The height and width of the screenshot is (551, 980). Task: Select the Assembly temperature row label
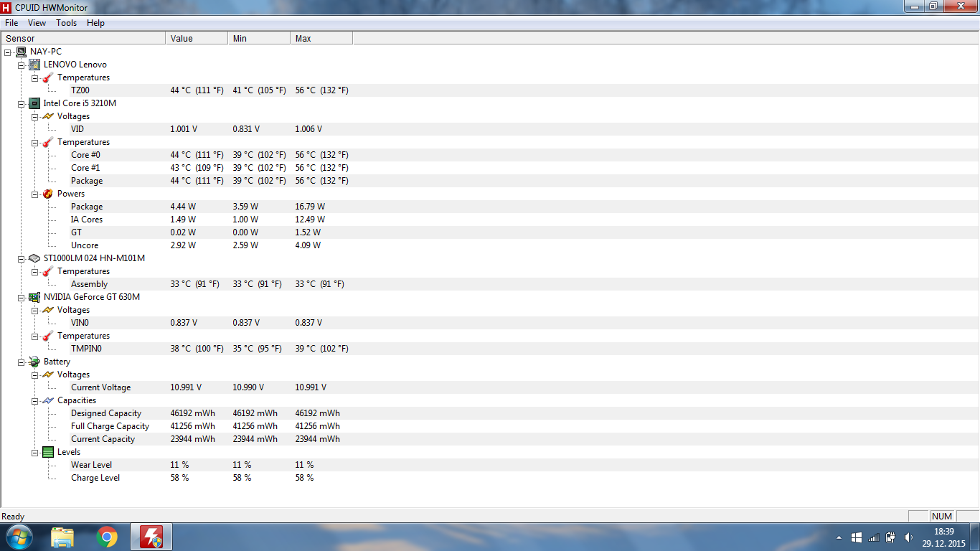[89, 284]
